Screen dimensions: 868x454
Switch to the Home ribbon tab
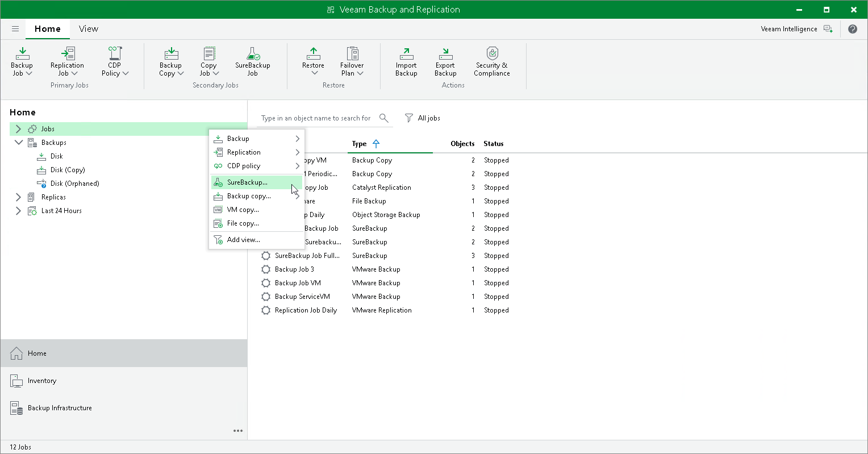[48, 29]
